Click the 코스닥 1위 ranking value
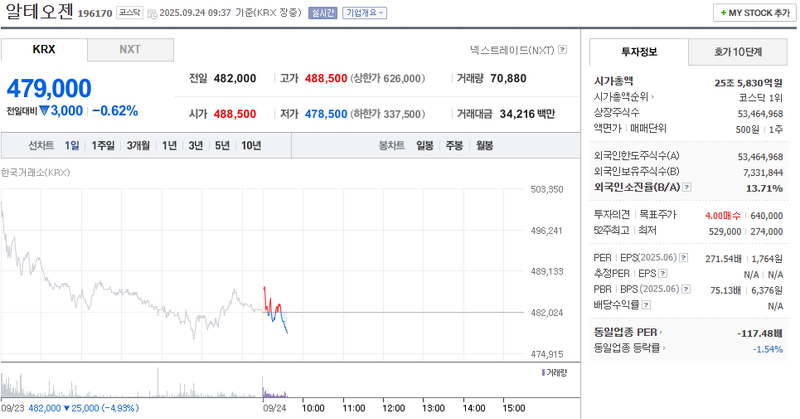 point(760,97)
